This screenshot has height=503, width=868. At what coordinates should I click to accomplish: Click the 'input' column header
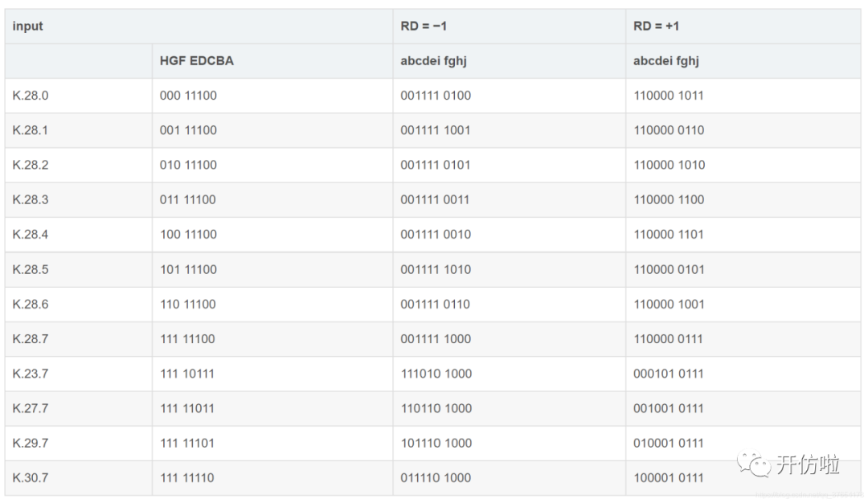click(x=28, y=27)
